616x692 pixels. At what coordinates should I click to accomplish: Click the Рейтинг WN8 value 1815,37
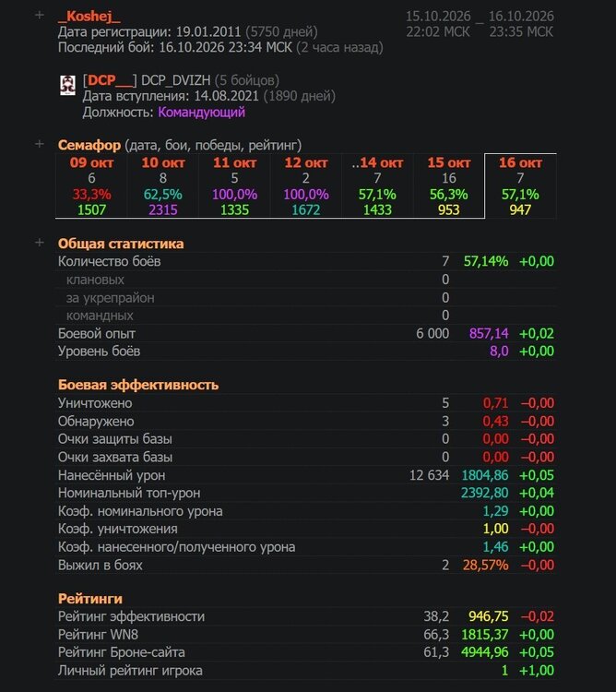[x=485, y=635]
